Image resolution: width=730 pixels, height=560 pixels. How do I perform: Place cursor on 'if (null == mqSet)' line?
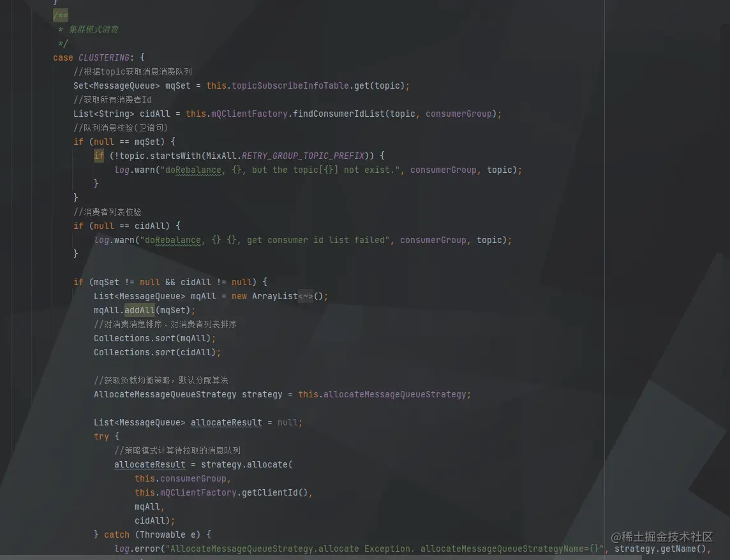124,142
